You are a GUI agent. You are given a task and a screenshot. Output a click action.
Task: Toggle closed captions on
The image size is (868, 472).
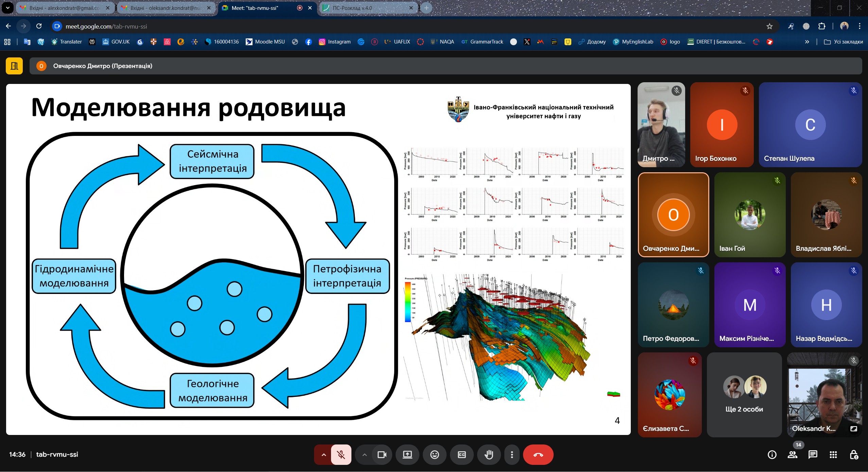462,455
